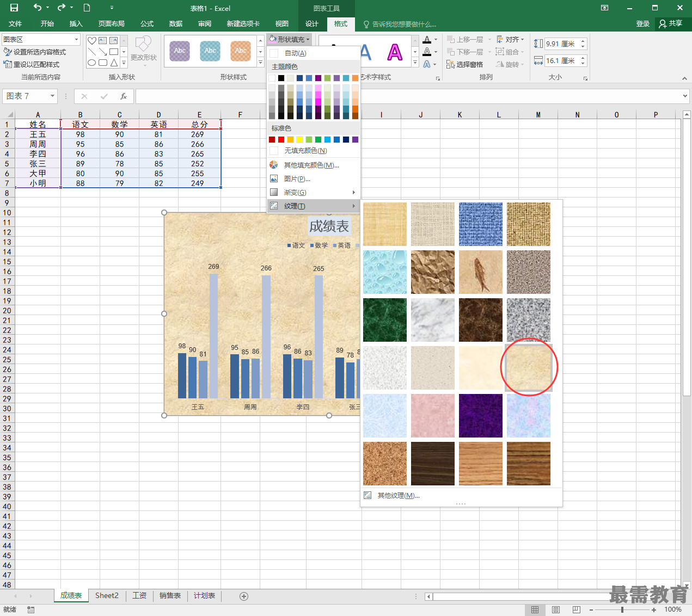692x616 pixels.
Task: Click 重设以匹配样式 reset style
Action: coord(32,64)
